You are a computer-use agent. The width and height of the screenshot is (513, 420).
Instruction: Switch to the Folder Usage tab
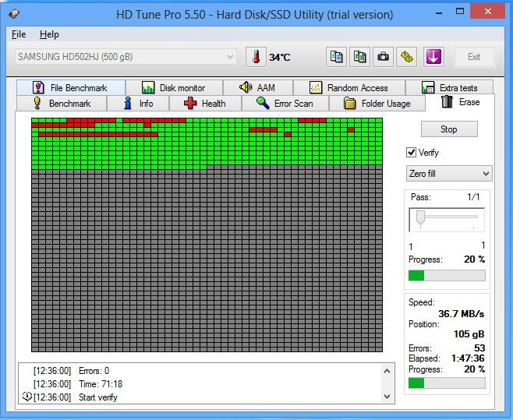(x=377, y=104)
